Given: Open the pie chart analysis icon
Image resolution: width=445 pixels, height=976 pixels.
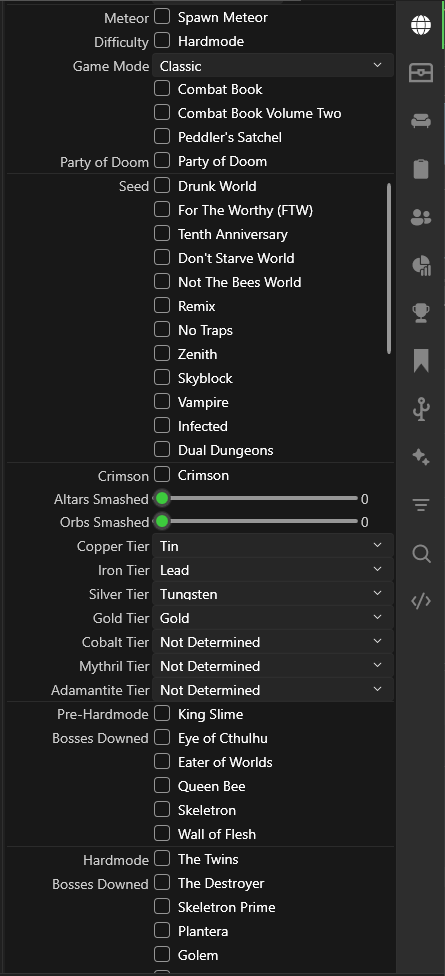Looking at the screenshot, I should pos(421,265).
